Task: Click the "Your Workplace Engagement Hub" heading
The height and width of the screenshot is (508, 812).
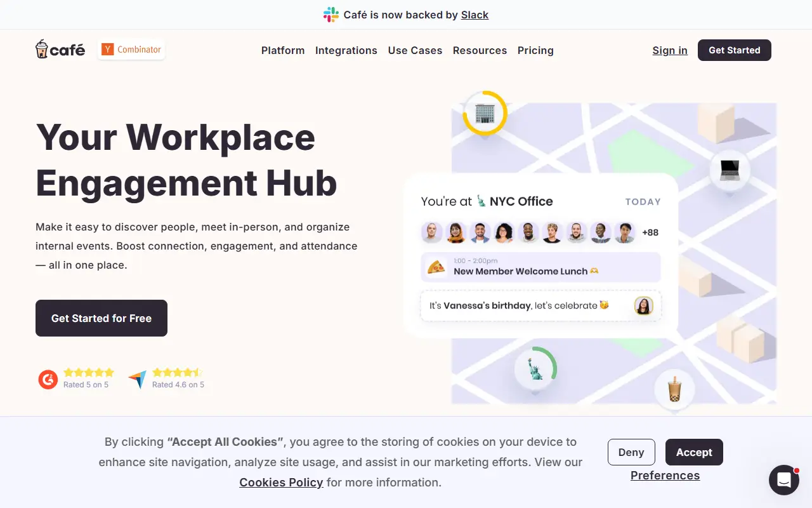Action: click(187, 159)
